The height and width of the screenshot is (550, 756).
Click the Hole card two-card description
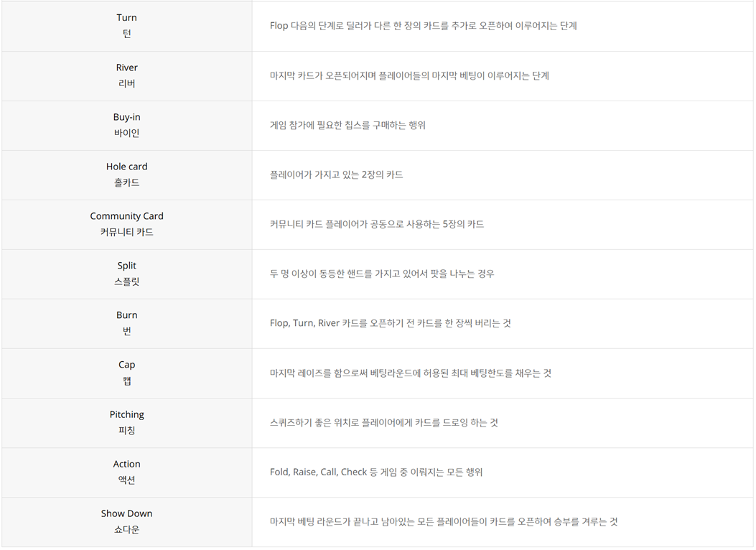[x=336, y=174]
